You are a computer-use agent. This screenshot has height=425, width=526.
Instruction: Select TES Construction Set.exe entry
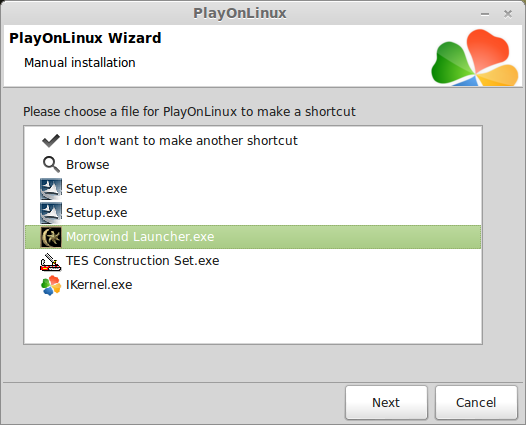(143, 261)
